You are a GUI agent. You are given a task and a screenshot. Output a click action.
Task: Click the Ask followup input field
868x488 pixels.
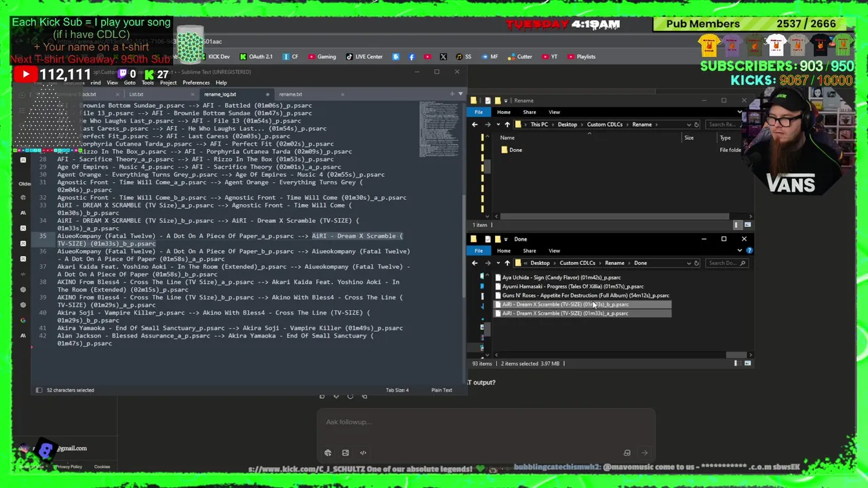coord(485,422)
